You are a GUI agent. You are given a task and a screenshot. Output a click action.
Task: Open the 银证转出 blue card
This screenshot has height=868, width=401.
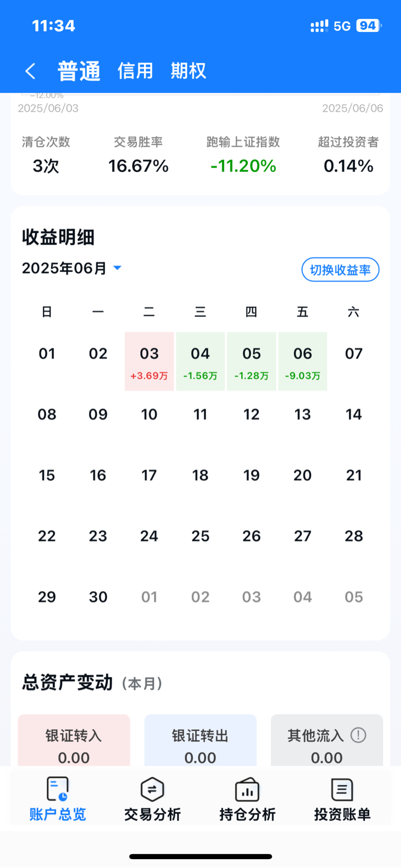click(200, 740)
